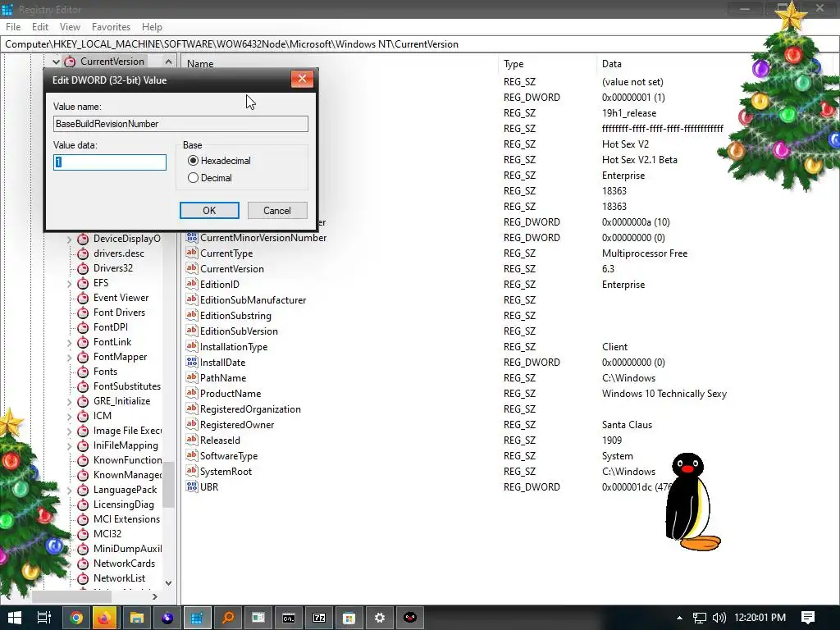
Task: Select the Event Viewer key icon
Action: pyautogui.click(x=83, y=298)
